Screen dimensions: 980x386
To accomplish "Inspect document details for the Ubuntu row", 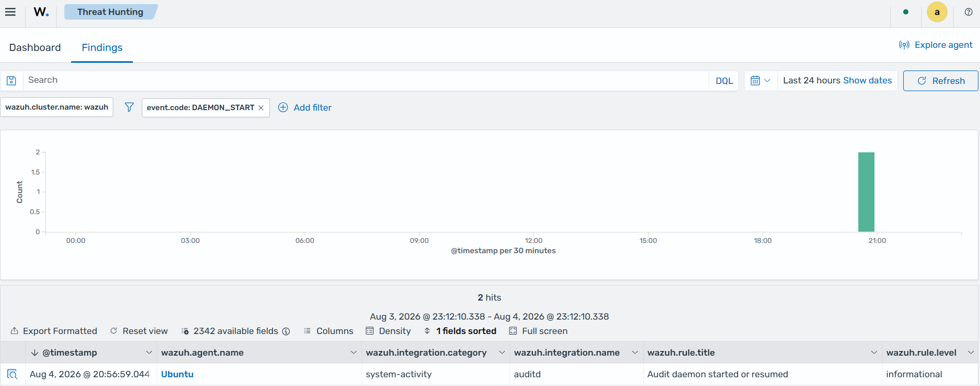I will tap(12, 374).
